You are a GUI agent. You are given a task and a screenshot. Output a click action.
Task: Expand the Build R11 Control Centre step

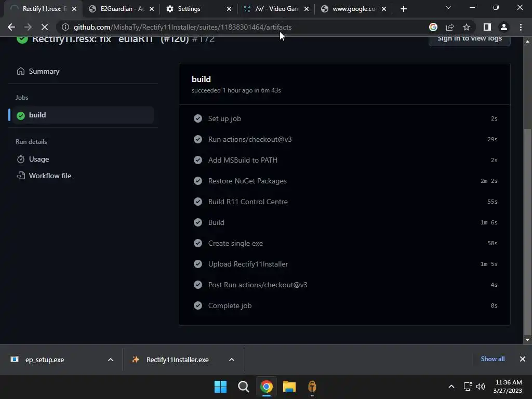coord(345,202)
